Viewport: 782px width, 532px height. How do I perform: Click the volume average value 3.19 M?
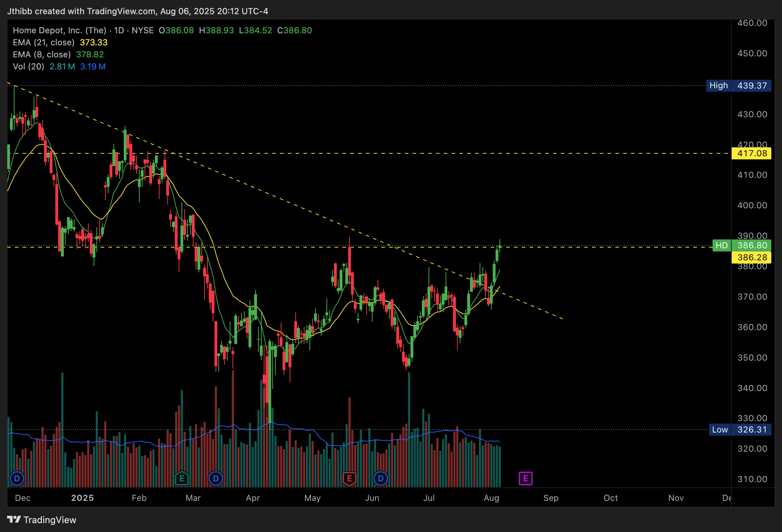coord(93,67)
